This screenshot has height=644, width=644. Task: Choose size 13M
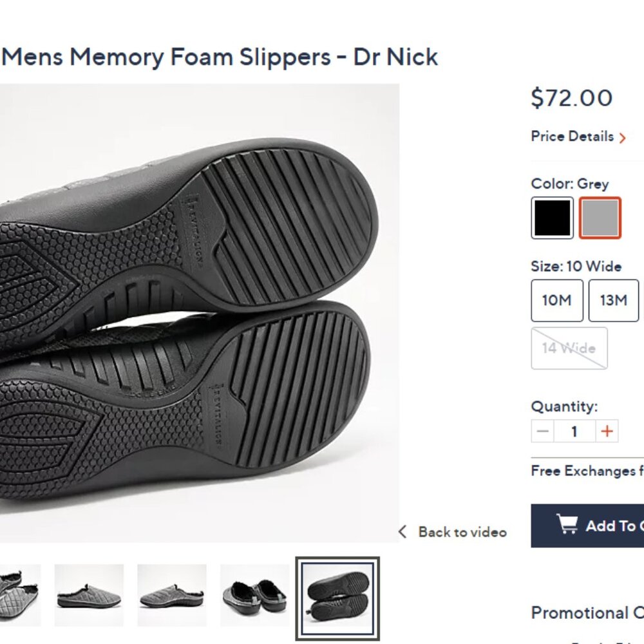click(x=614, y=300)
